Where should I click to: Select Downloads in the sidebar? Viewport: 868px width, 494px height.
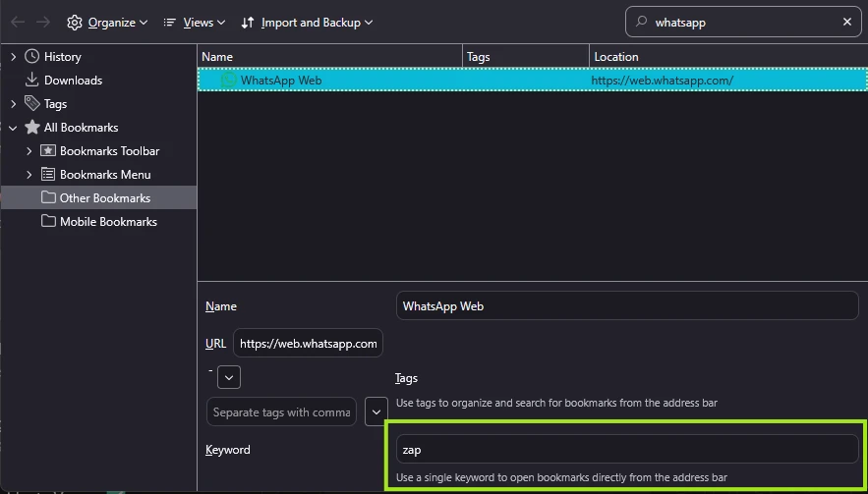73,81
